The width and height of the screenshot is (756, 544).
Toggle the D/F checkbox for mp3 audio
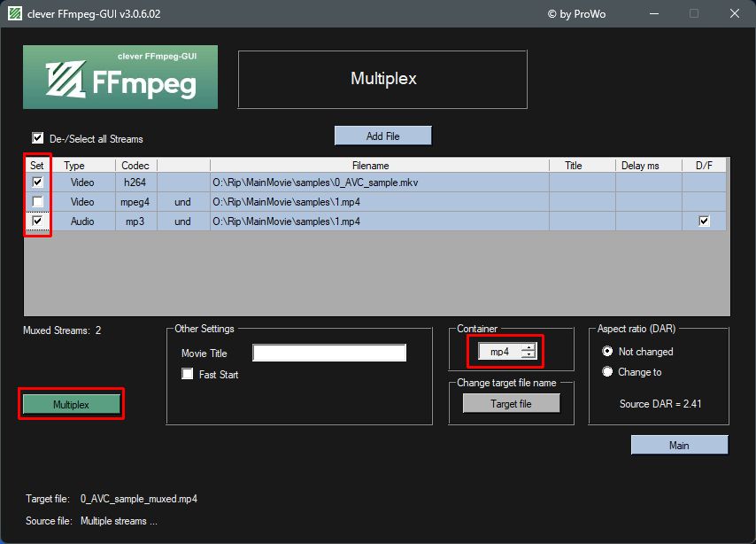pos(704,221)
